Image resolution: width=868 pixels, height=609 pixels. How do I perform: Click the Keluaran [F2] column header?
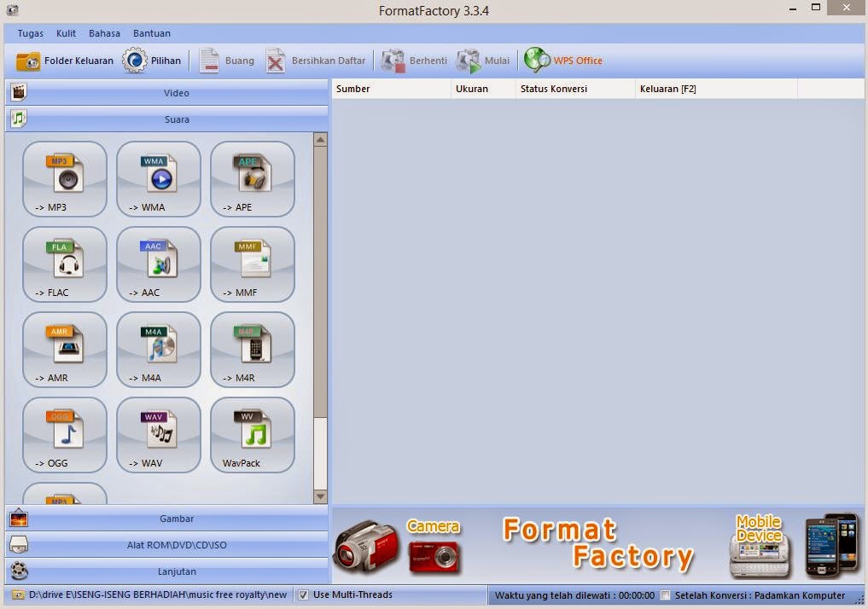point(716,89)
